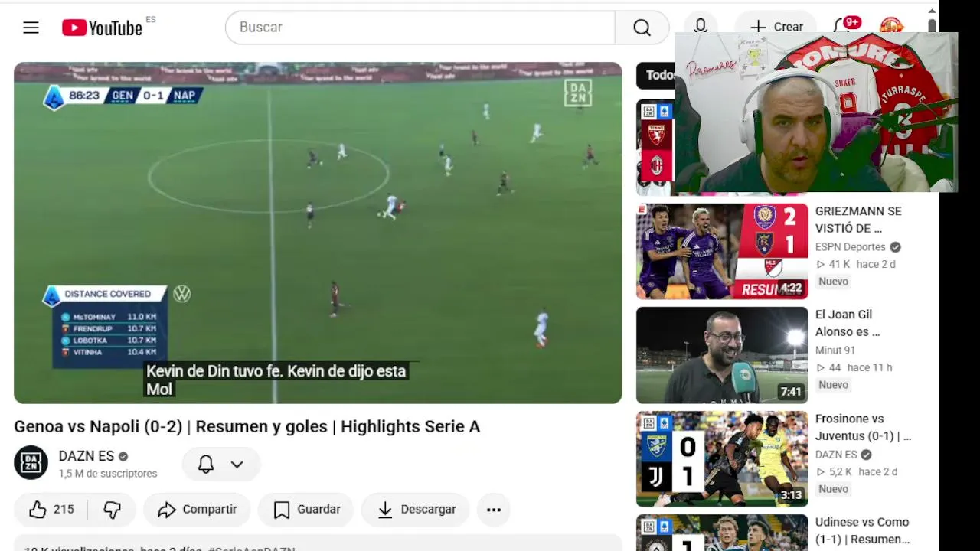
Task: Click the 'Nuevo' badge on the Griezmann video
Action: (x=834, y=282)
